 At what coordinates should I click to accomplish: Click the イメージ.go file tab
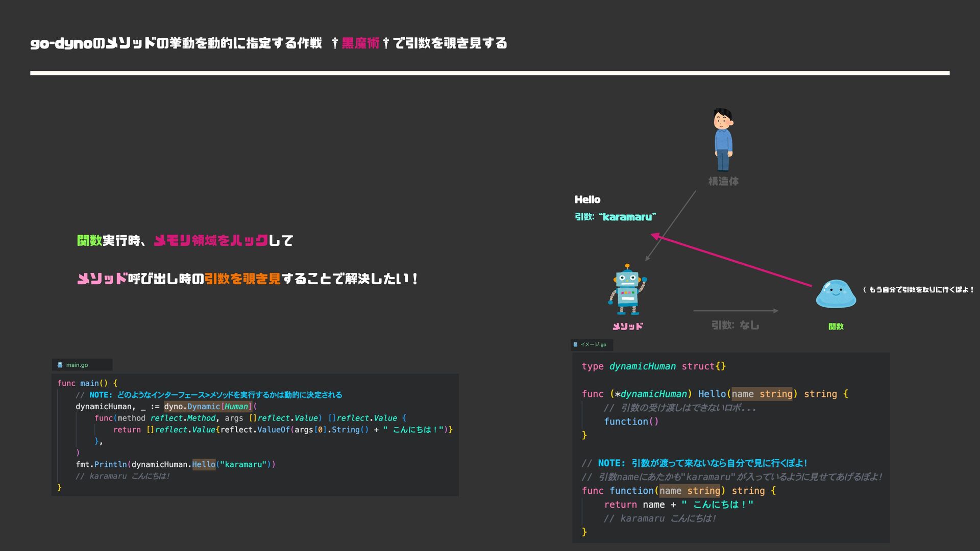pos(592,345)
